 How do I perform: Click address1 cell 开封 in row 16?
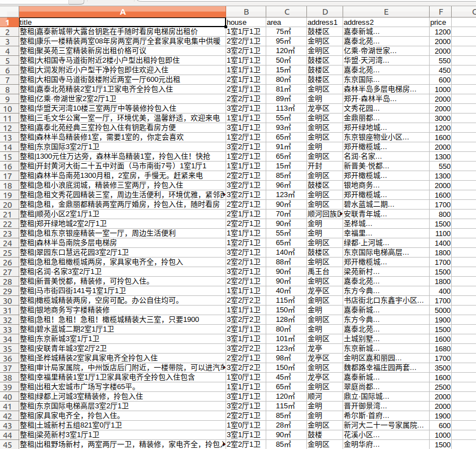(325, 166)
